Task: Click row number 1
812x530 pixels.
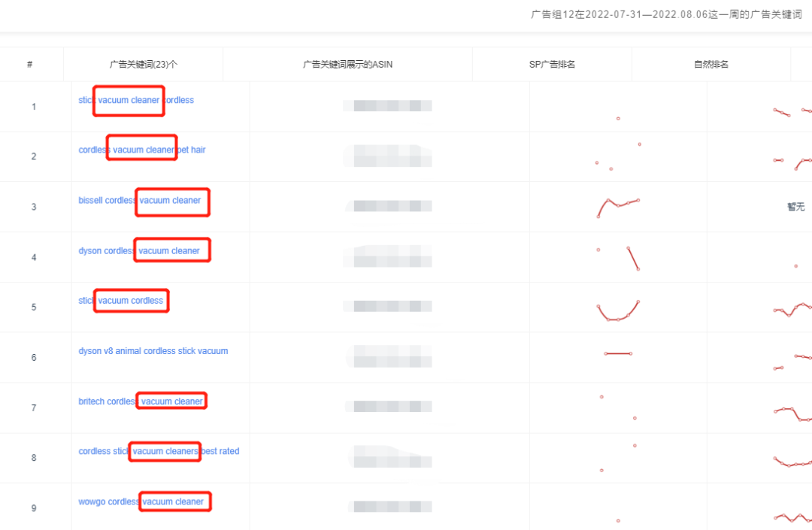Action: pyautogui.click(x=34, y=107)
